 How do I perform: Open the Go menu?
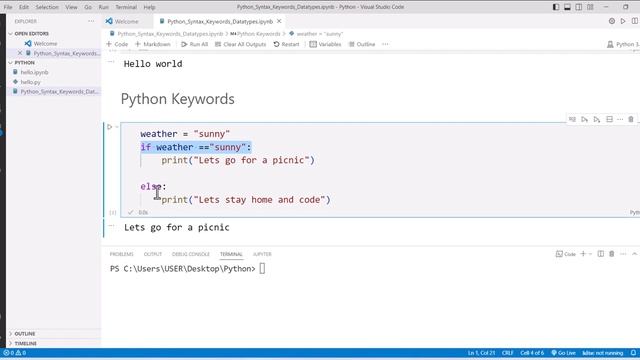(x=88, y=7)
